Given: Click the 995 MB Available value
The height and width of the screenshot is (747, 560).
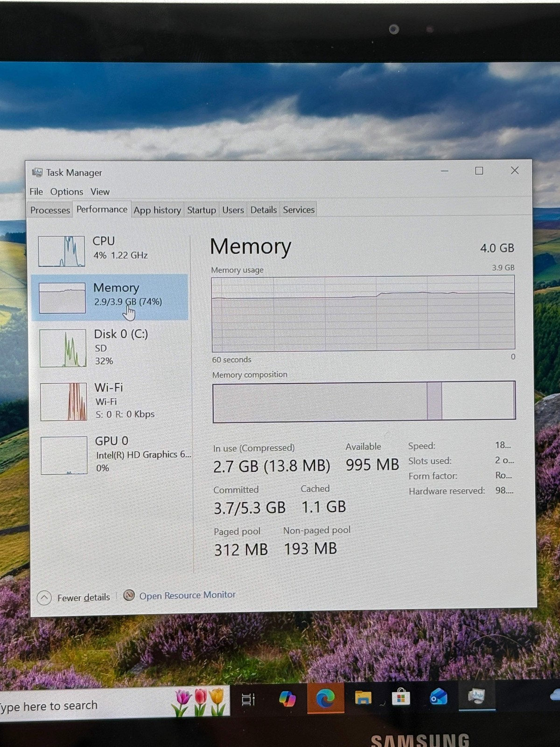Looking at the screenshot, I should pos(372,465).
